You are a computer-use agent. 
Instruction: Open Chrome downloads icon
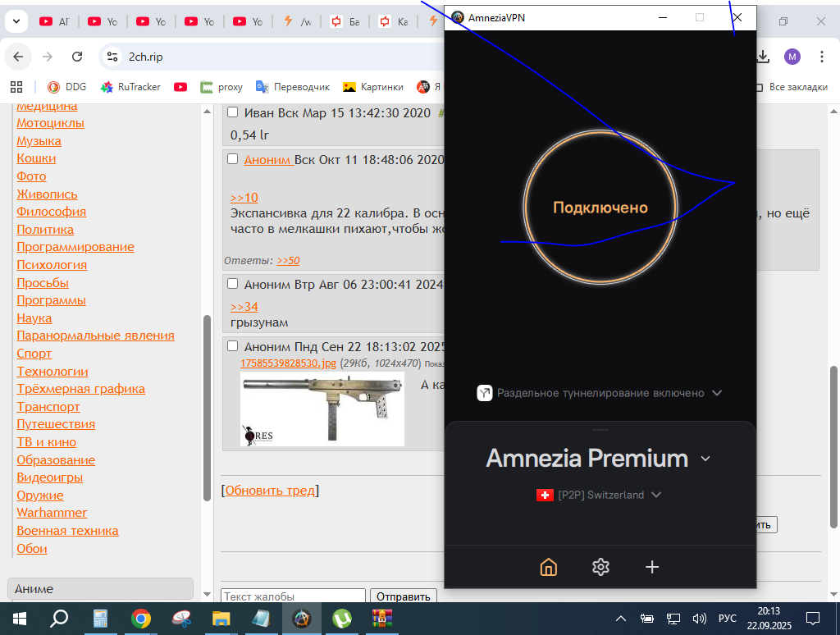[x=763, y=57]
